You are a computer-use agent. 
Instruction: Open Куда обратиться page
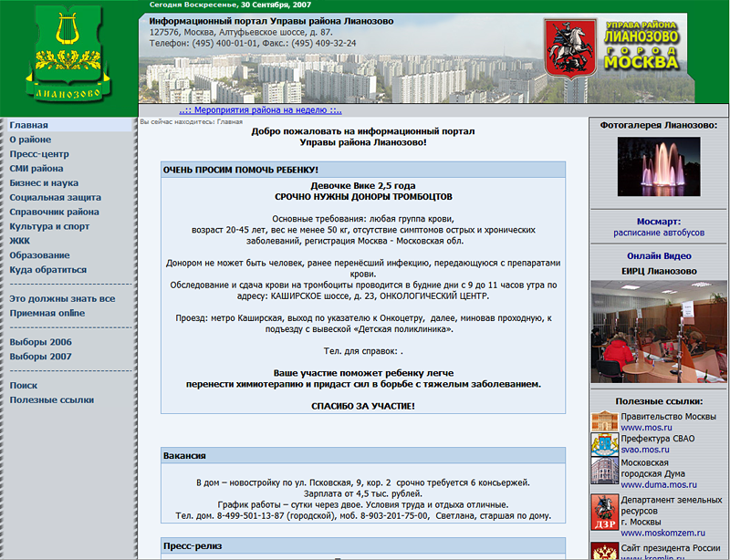[x=48, y=270]
